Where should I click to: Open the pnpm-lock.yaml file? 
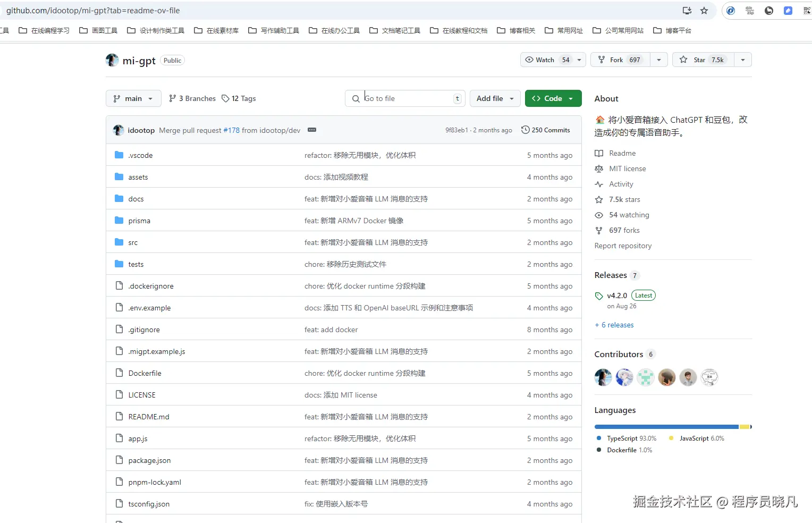[155, 482]
